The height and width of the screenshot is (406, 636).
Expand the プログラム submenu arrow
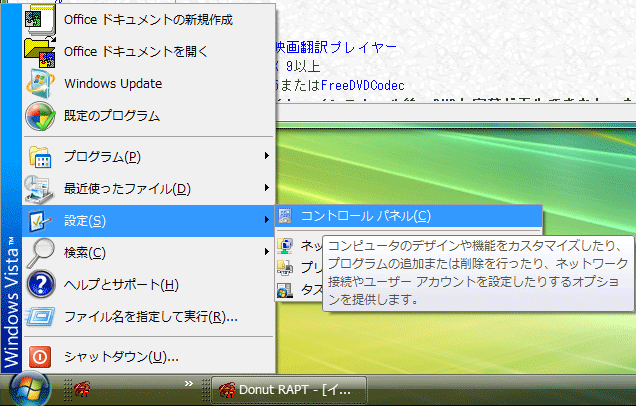click(x=266, y=156)
